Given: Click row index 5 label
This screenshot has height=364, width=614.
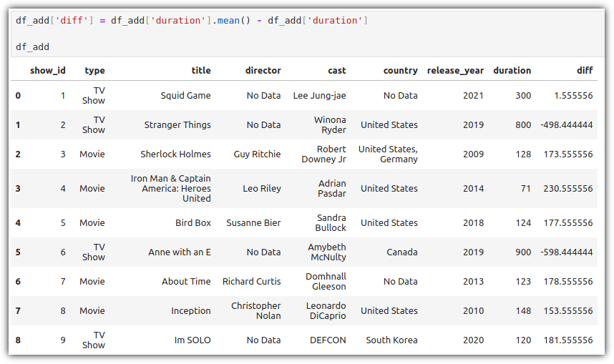Looking at the screenshot, I should click(x=18, y=252).
